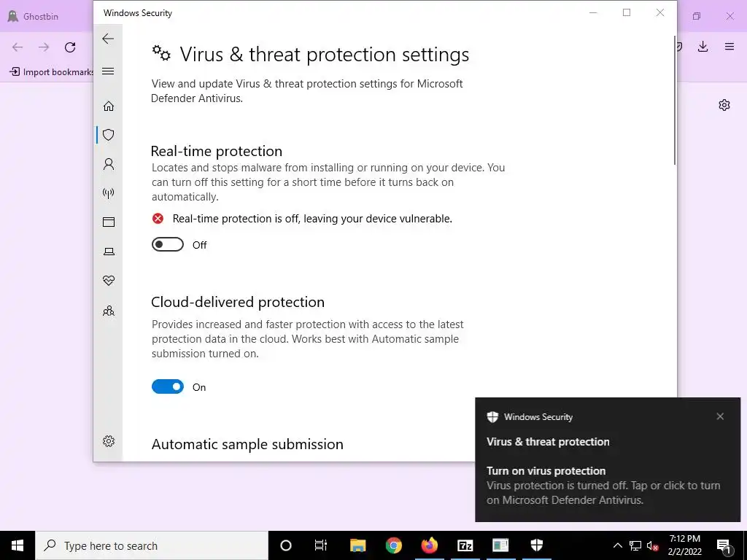Switch to Firefox on taskbar
Viewport: 747px width, 560px height.
pos(429,545)
